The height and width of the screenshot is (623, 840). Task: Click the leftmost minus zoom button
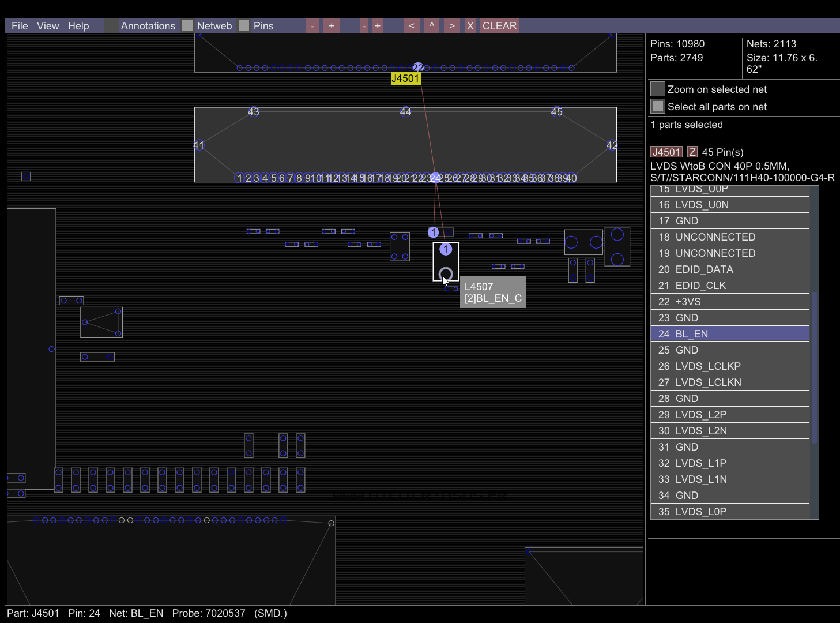312,26
